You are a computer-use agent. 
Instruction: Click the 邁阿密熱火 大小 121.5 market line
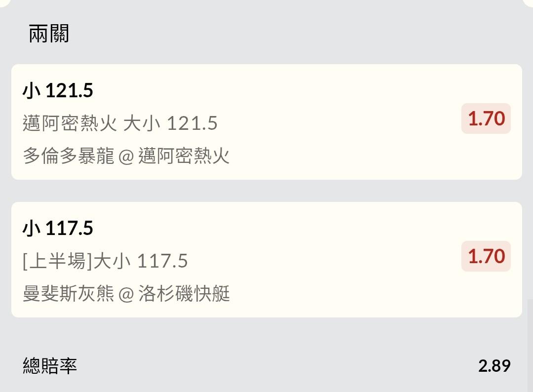pos(120,123)
